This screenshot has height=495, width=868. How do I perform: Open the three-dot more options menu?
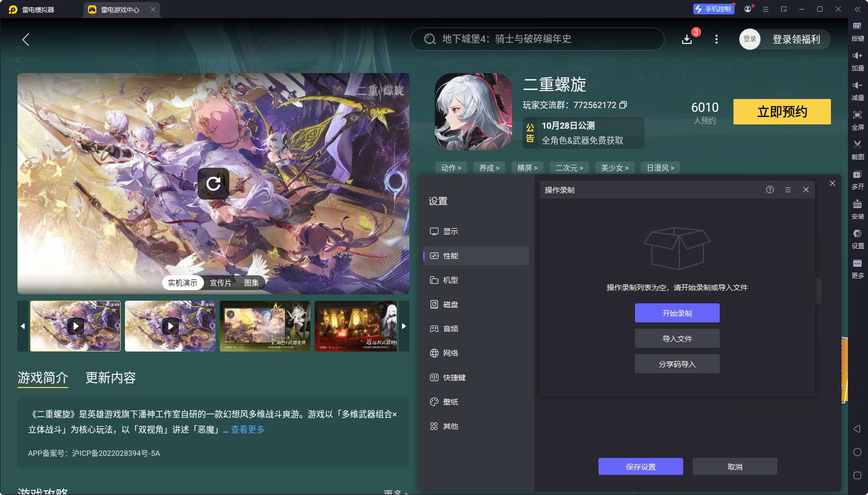coord(716,39)
